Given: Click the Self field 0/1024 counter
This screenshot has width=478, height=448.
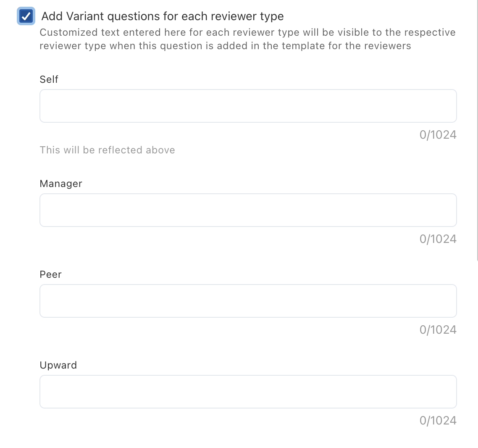Looking at the screenshot, I should [438, 135].
